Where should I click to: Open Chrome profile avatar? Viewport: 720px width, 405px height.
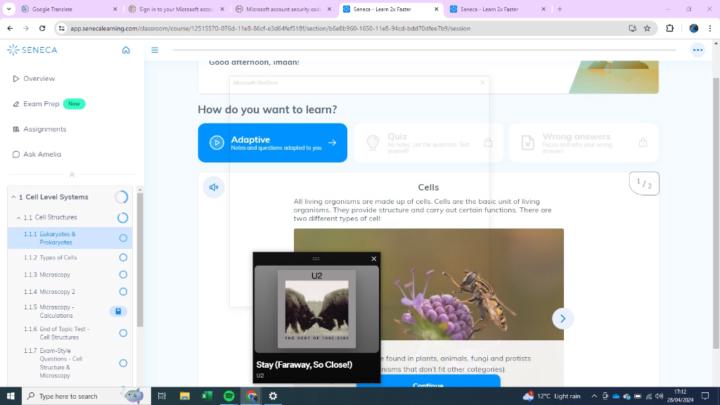693,28
